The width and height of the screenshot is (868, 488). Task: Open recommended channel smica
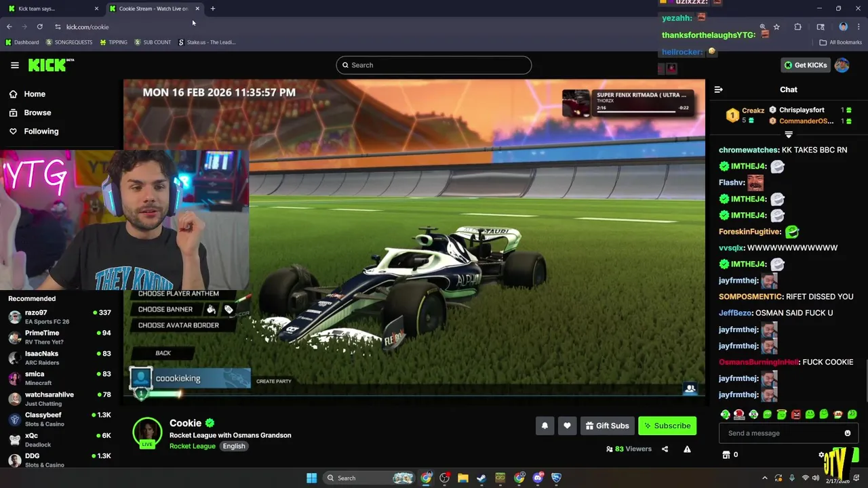pos(60,378)
